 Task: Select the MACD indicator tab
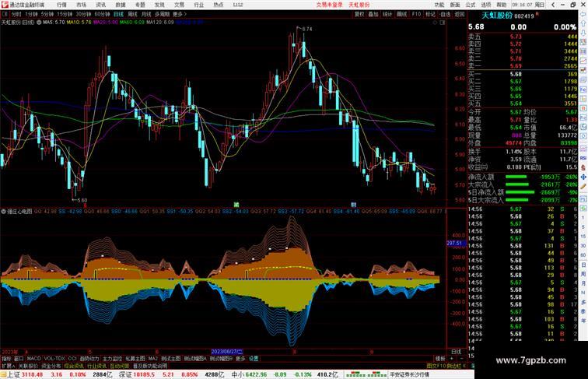[x=33, y=359]
